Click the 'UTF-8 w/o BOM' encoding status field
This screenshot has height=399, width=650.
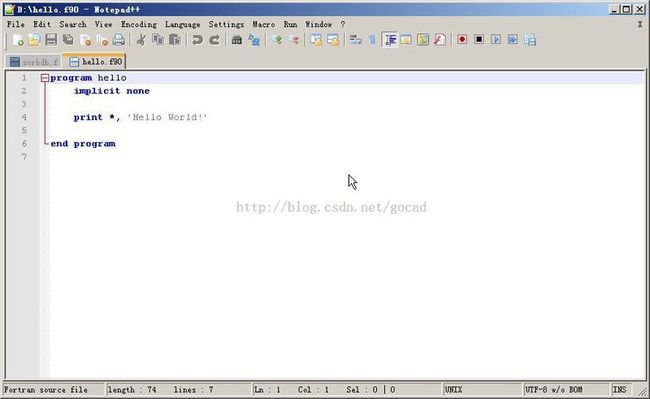coord(566,390)
